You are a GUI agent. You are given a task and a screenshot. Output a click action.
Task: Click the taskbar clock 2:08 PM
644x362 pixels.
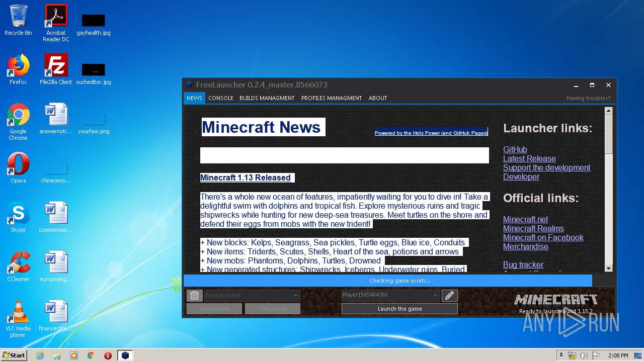pos(618,355)
